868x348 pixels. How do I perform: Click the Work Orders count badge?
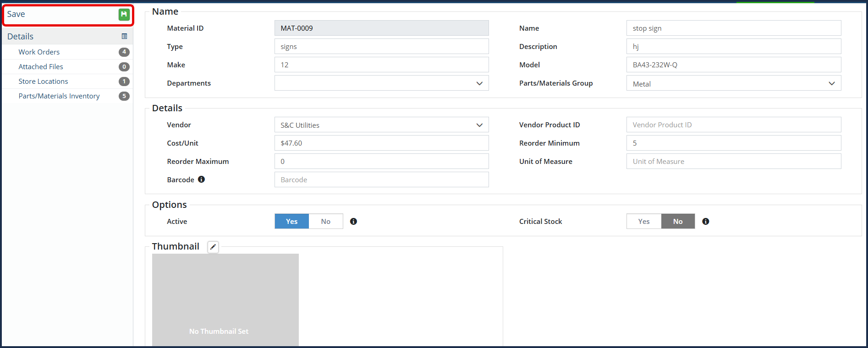pos(124,52)
